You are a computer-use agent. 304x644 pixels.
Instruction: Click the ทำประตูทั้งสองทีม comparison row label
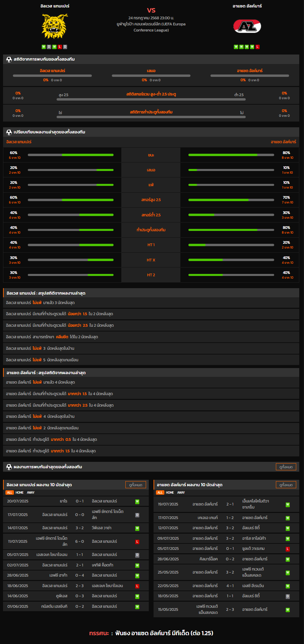point(151,230)
